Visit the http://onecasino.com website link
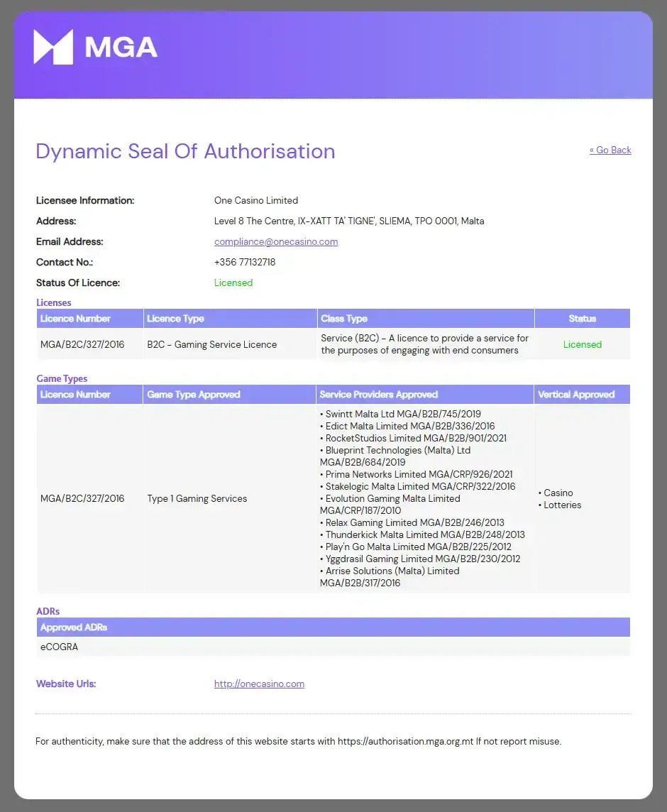Image resolution: width=667 pixels, height=812 pixels. [260, 684]
